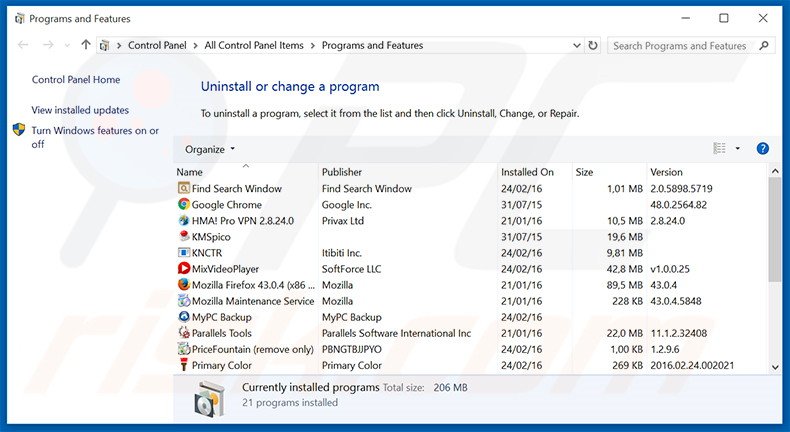Select the Primary Color program name
The image size is (790, 432).
222,365
